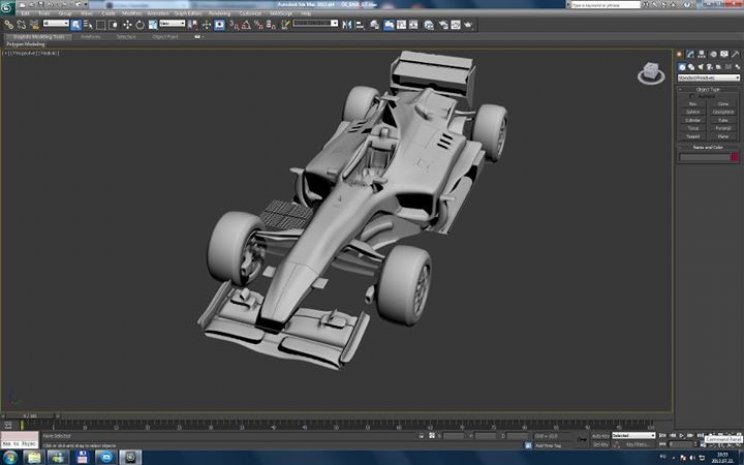Open the Curve Editor
Viewport: 744px width, 465px height.
(401, 25)
